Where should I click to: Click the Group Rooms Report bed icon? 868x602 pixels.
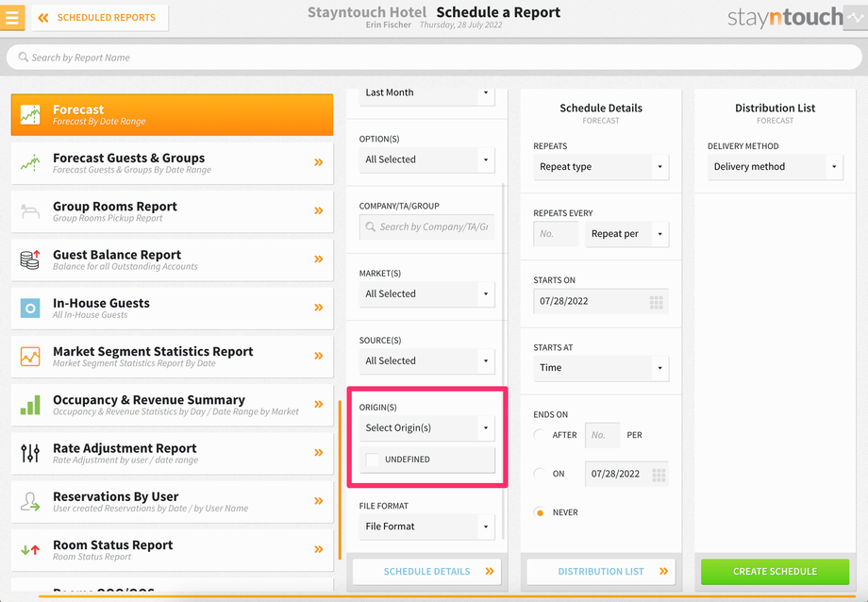tap(30, 211)
